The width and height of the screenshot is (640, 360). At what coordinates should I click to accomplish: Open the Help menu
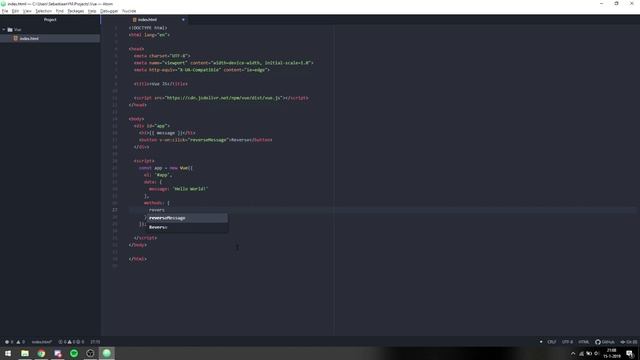tap(92, 11)
